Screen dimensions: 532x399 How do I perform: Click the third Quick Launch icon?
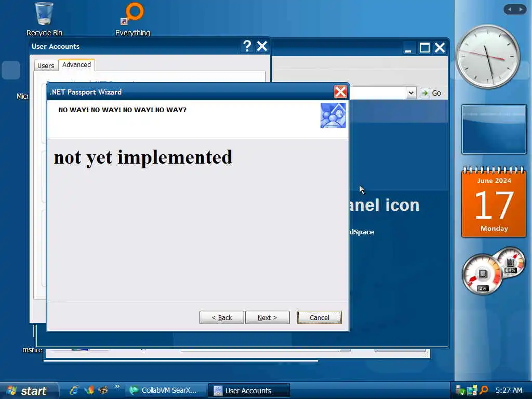(x=103, y=390)
